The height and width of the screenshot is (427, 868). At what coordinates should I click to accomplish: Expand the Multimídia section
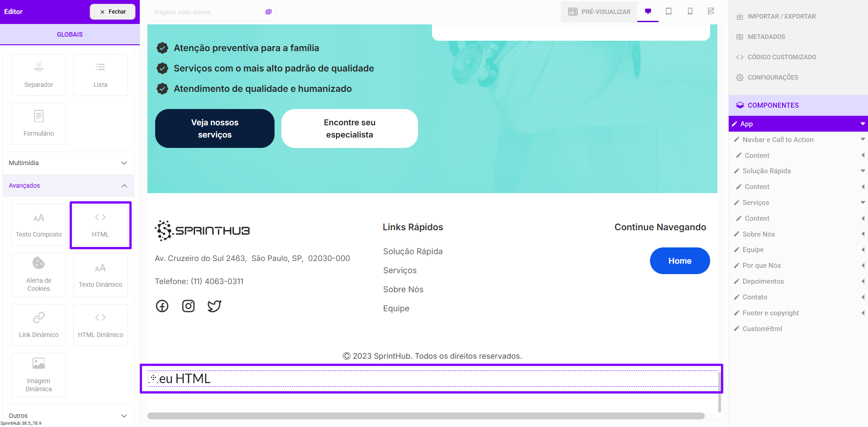point(68,163)
